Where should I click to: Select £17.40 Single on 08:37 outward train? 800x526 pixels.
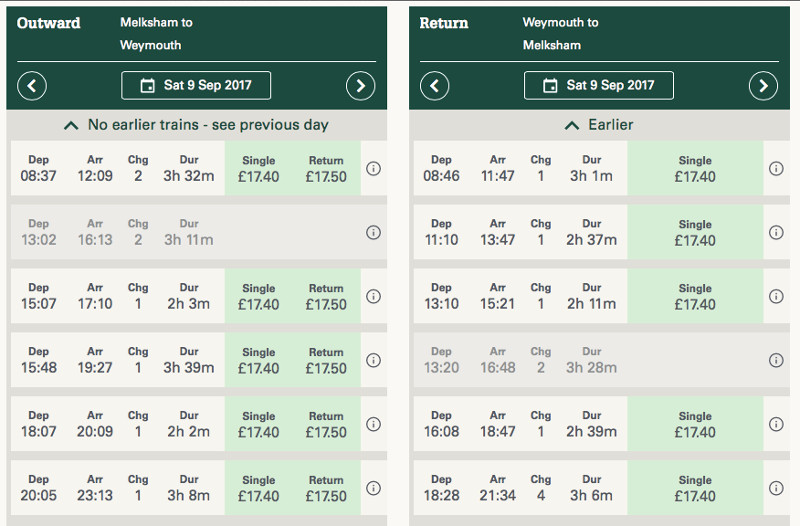tap(259, 169)
